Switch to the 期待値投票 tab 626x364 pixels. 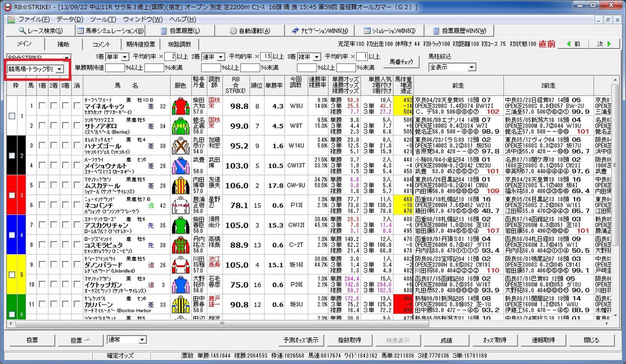coord(140,44)
